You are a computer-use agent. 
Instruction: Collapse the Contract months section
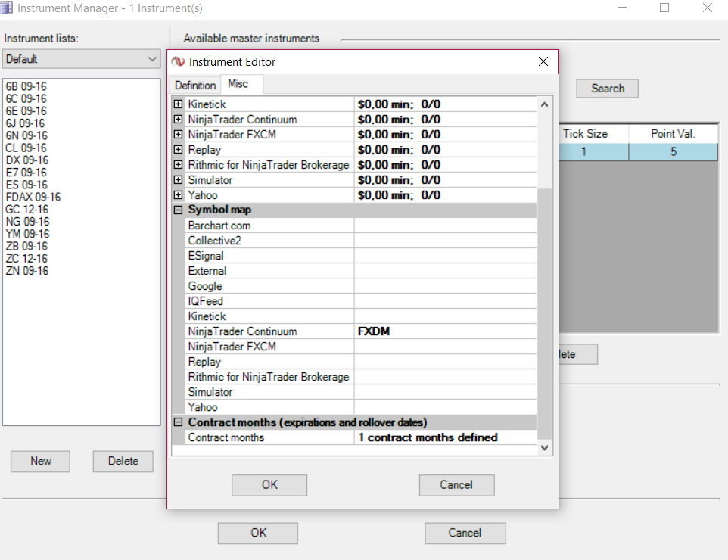click(178, 422)
